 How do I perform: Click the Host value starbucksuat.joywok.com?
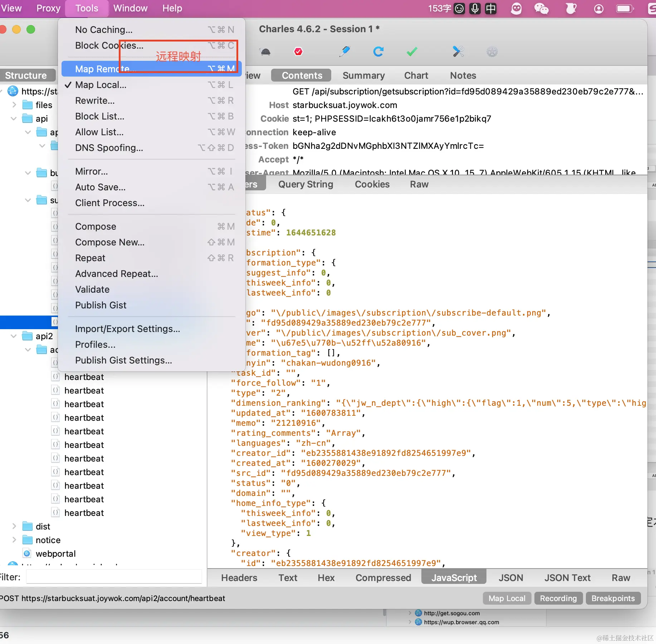[345, 105]
